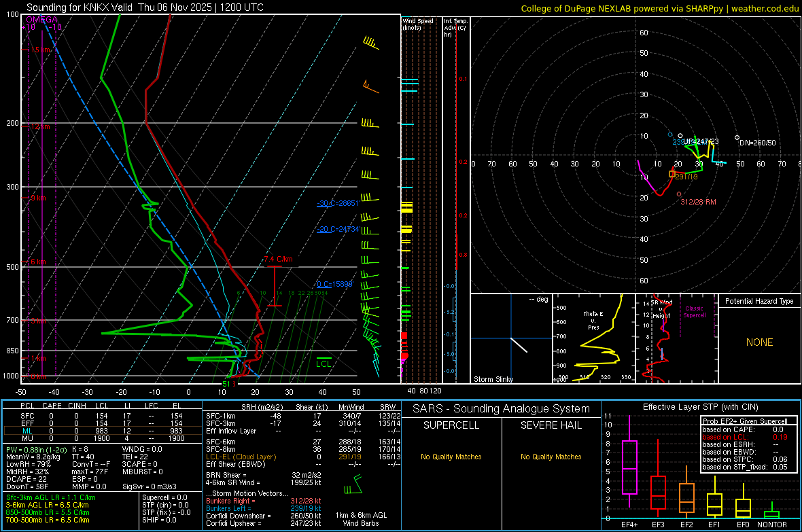Click 'Sfc-3km AGL LR = 1.1 C/km'
Screen dimensions: 802x532
pyautogui.click(x=51, y=497)
